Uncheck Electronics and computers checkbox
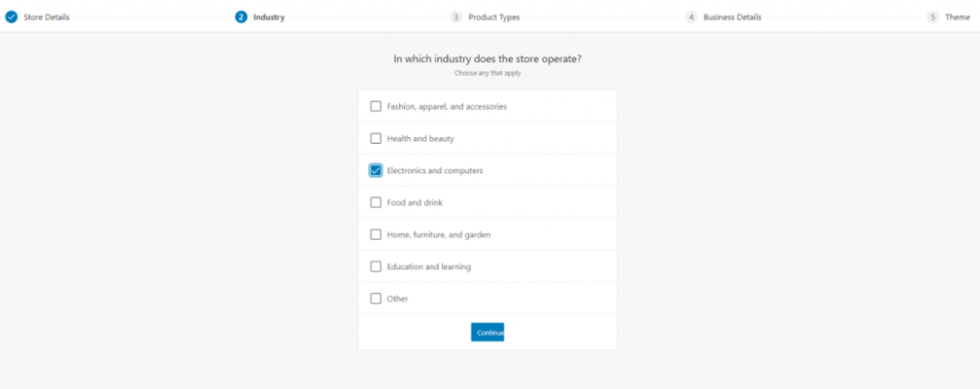Image resolution: width=980 pixels, height=389 pixels. [x=375, y=171]
